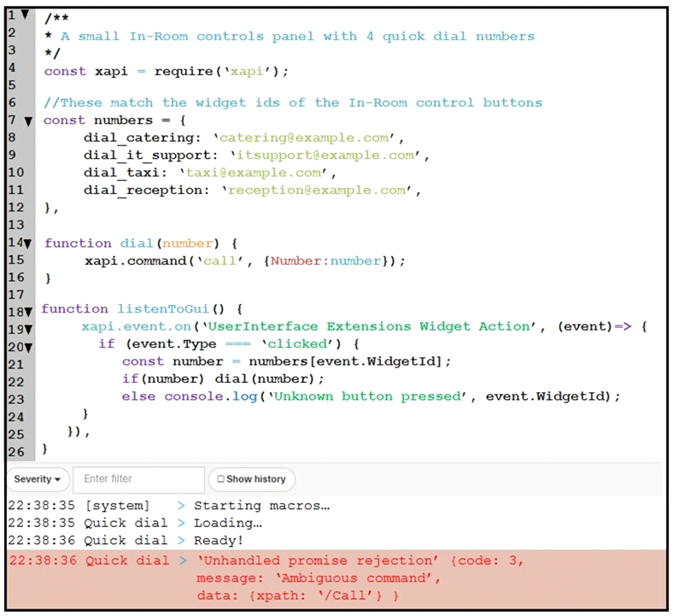
Task: Enable the Show history checkbox
Action: (x=220, y=479)
